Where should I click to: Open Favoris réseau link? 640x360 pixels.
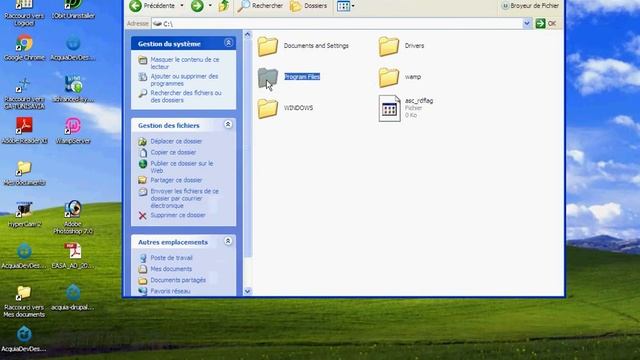tap(170, 291)
